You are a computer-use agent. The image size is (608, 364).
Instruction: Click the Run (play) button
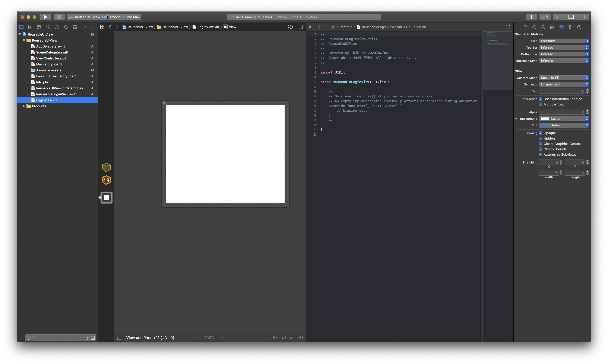pos(45,17)
